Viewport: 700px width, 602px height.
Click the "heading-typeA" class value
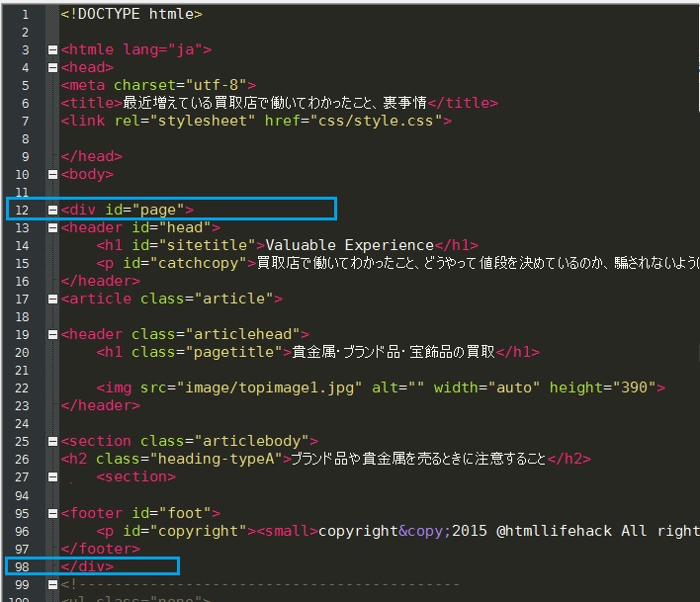[217, 459]
